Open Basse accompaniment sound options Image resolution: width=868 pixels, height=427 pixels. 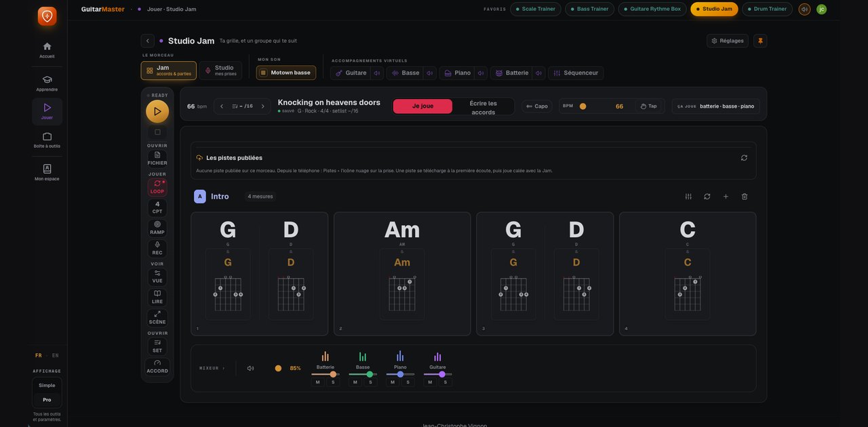pyautogui.click(x=429, y=73)
